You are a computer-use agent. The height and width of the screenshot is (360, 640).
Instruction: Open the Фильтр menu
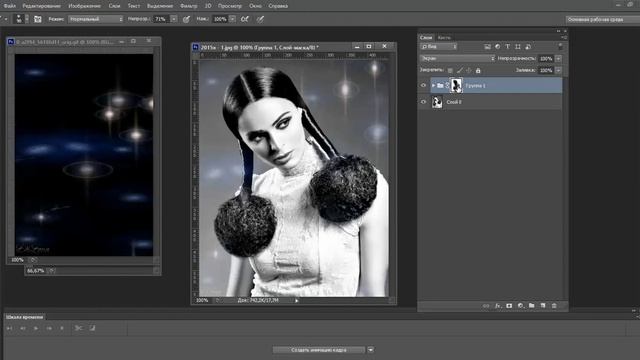[x=189, y=6]
